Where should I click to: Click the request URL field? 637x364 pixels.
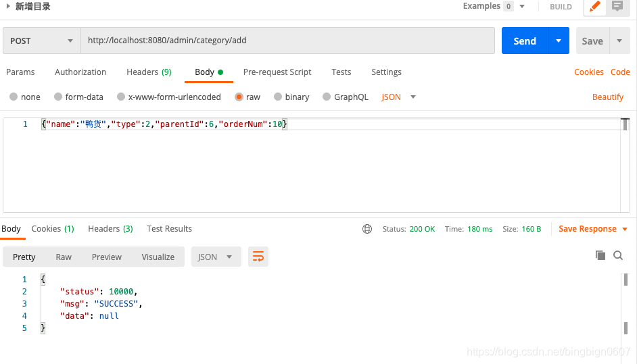(287, 41)
